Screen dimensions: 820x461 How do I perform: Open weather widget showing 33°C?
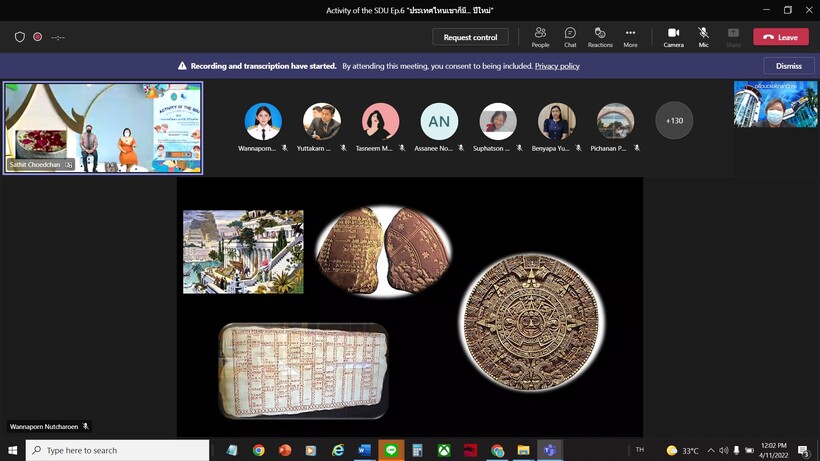click(683, 450)
